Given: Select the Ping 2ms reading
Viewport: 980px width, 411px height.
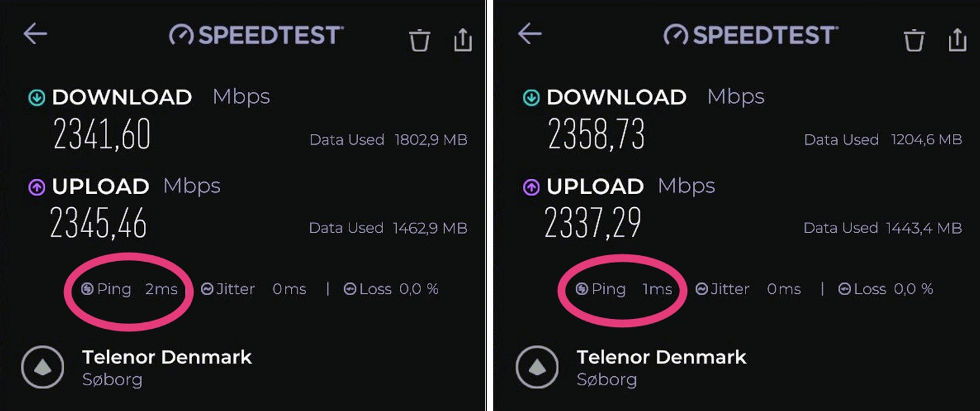Looking at the screenshot, I should click(x=129, y=289).
